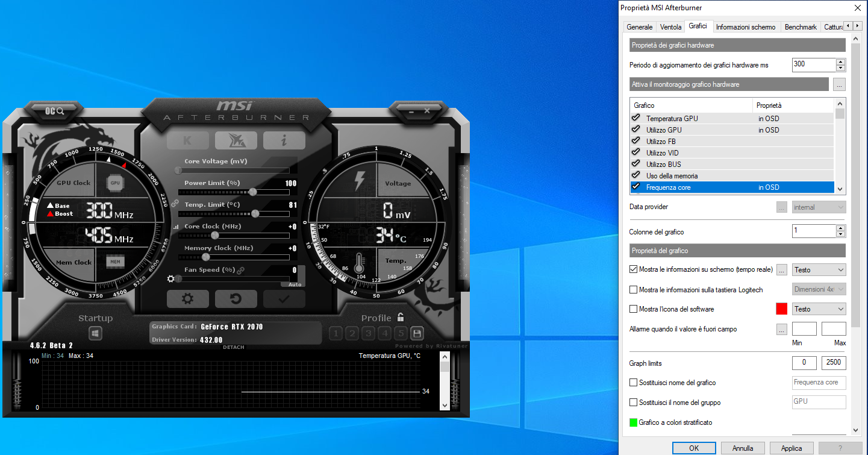Toggle the Utilizzo FB graph checkmark
868x455 pixels.
[x=635, y=141]
